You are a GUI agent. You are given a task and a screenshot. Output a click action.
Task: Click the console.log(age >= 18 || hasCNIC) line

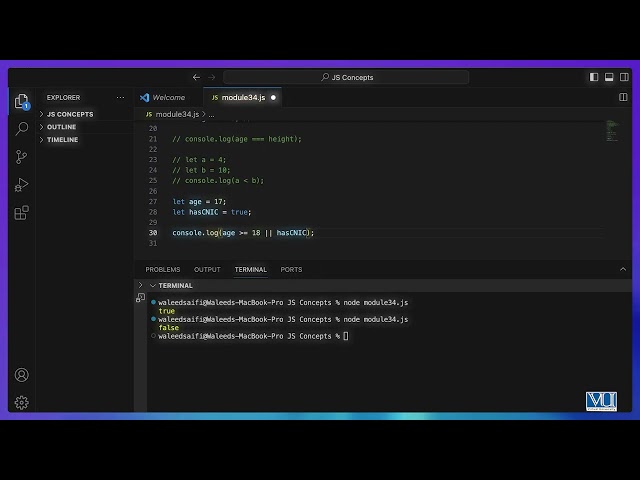point(243,233)
